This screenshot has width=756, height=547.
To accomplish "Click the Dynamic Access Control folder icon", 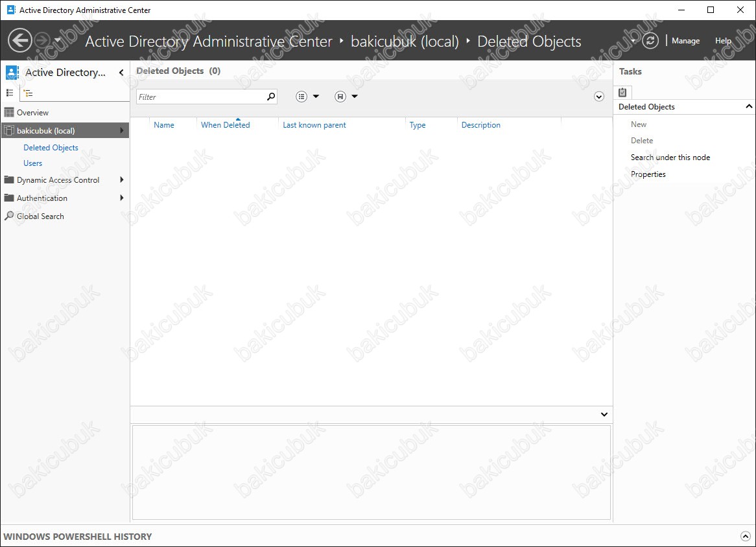I will pyautogui.click(x=8, y=180).
